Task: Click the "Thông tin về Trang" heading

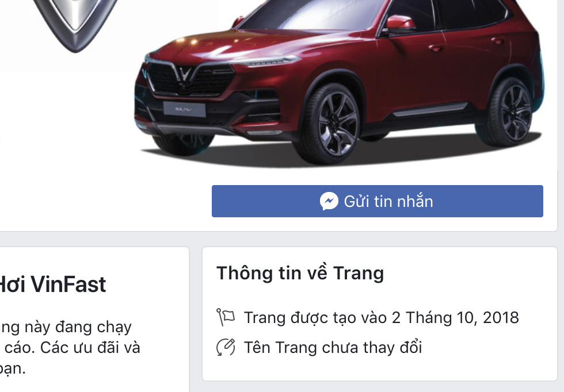Action: click(300, 273)
